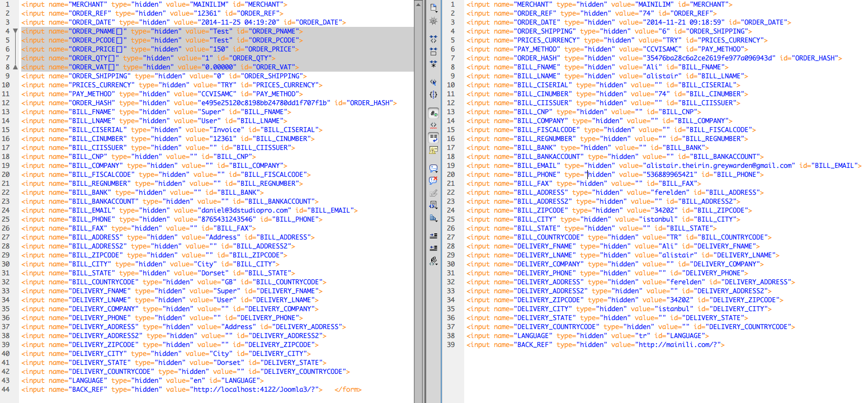Image resolution: width=868 pixels, height=403 pixels.
Task: Click the Expand All icon
Action: coord(433,64)
